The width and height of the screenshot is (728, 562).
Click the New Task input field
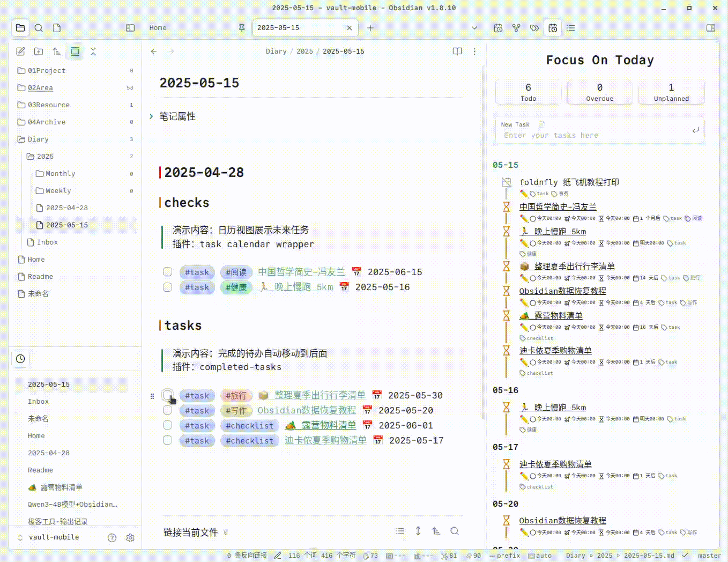point(595,136)
